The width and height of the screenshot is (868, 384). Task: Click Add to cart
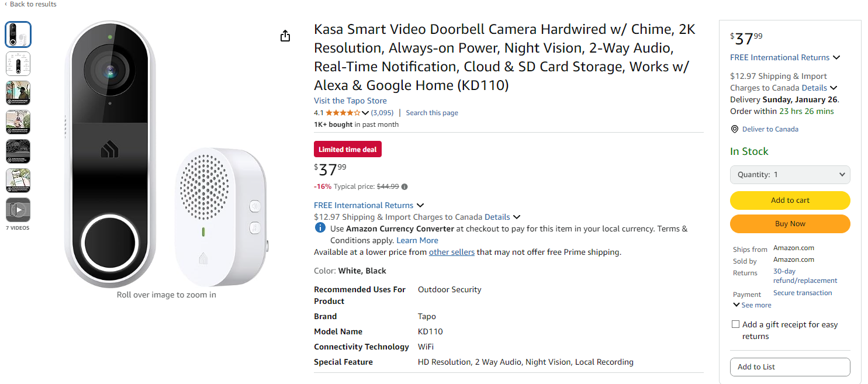point(790,200)
